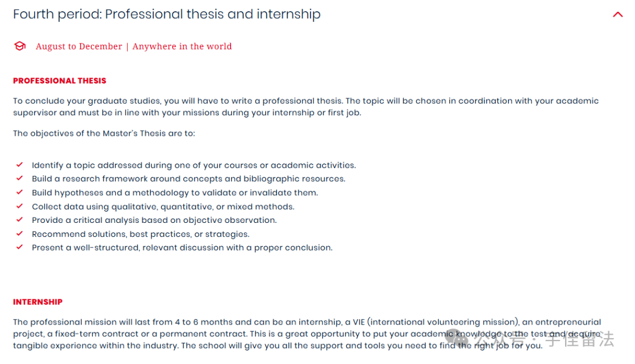This screenshot has width=635, height=364.
Task: Click the 'August to December' text
Action: coord(79,46)
